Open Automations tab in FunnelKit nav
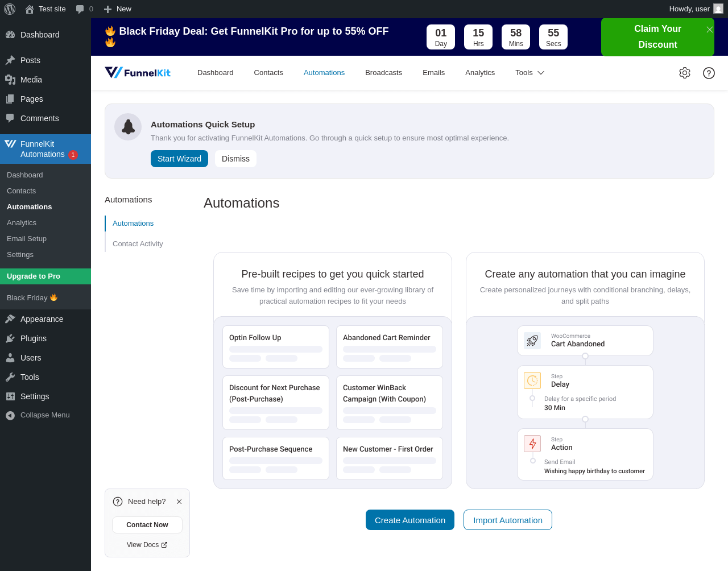The height and width of the screenshot is (571, 728). click(324, 73)
